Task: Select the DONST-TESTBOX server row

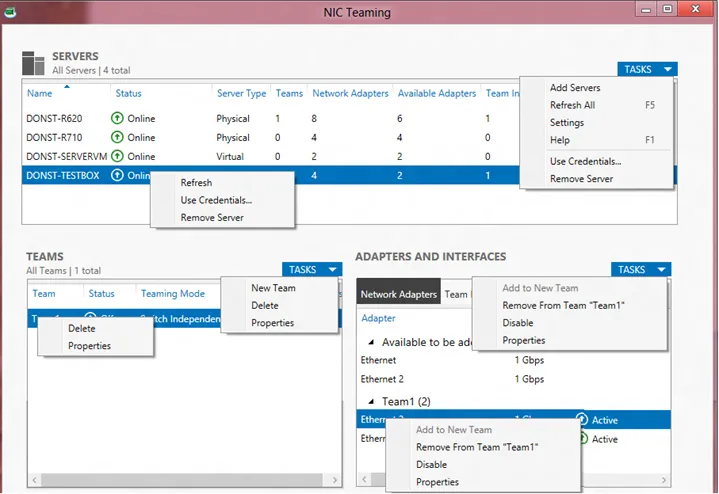Action: 349,175
